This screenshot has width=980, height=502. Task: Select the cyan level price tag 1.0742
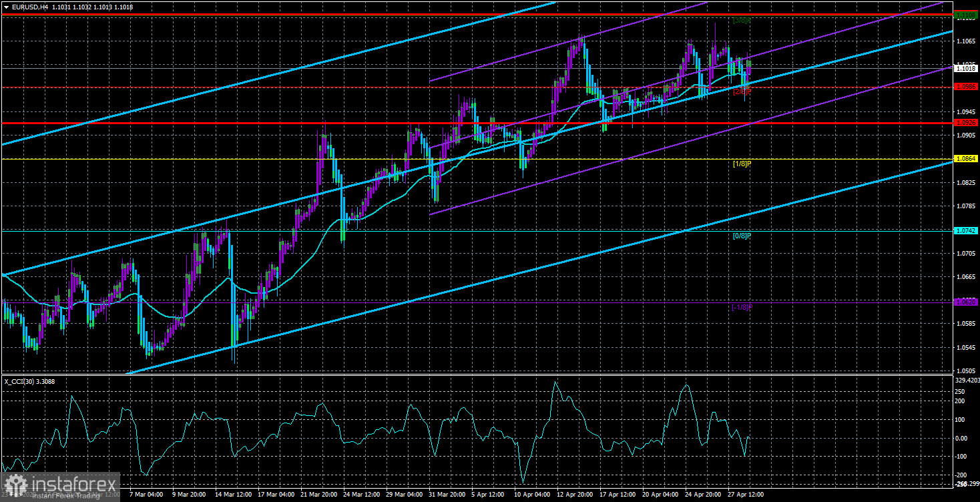[x=966, y=230]
